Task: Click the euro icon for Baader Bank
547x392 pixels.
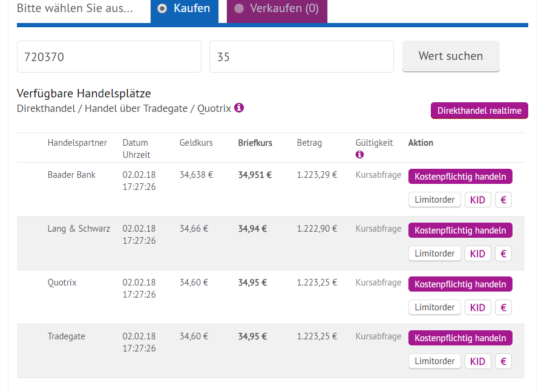Action: click(x=503, y=200)
